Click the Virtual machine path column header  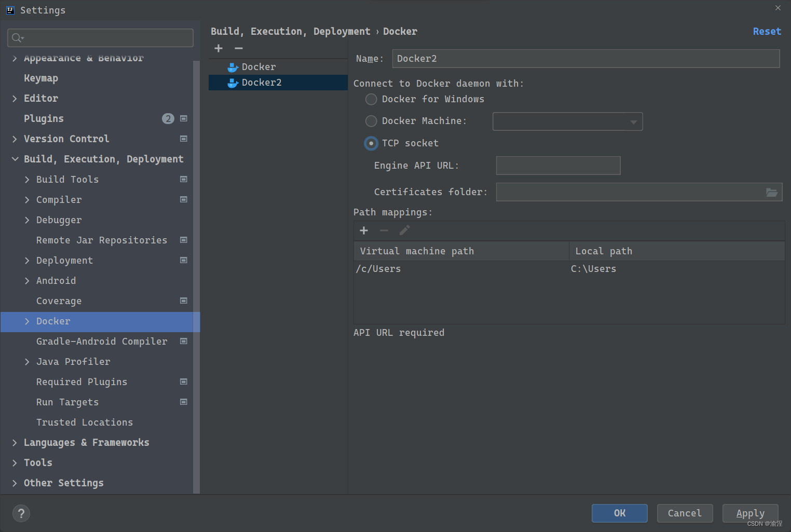pyautogui.click(x=461, y=251)
